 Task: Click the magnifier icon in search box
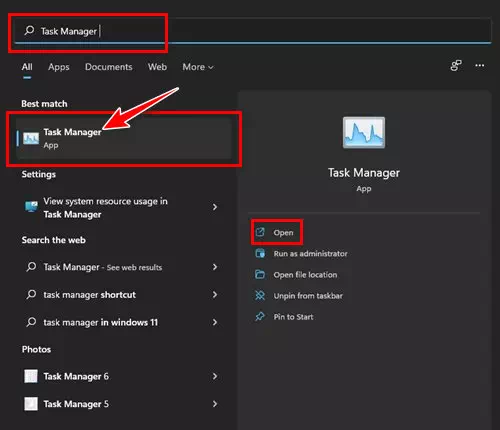pyautogui.click(x=29, y=31)
